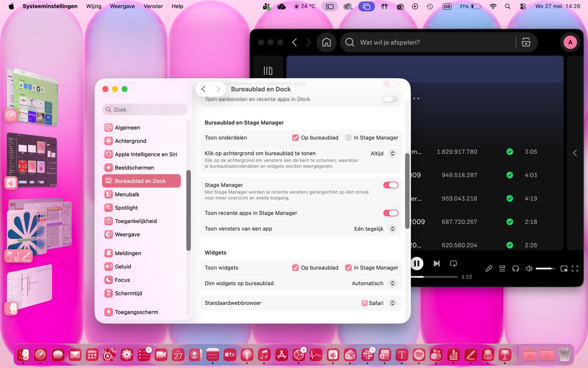Open Apple Intelligence en Siri settings
The image size is (588, 368).
[141, 154]
